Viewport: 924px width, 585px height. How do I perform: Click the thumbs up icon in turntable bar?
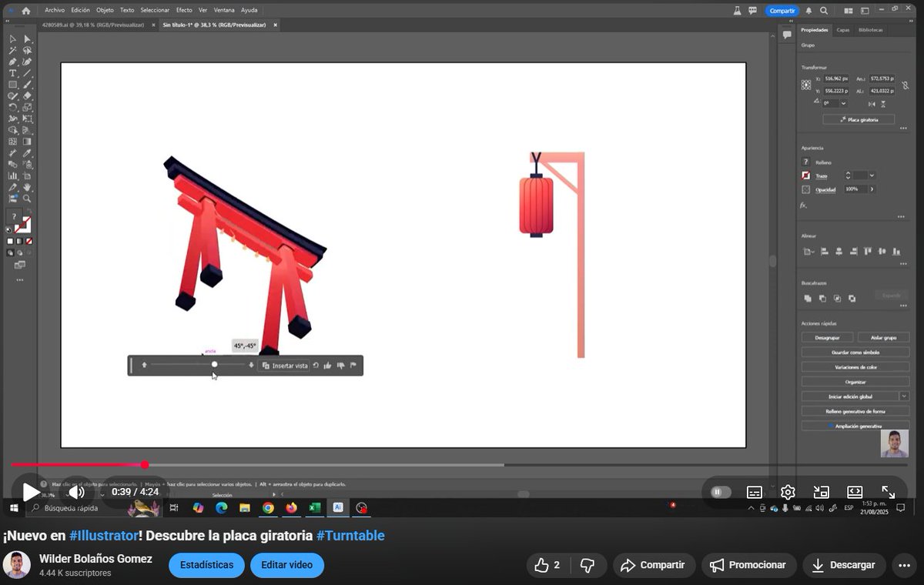pyautogui.click(x=327, y=366)
